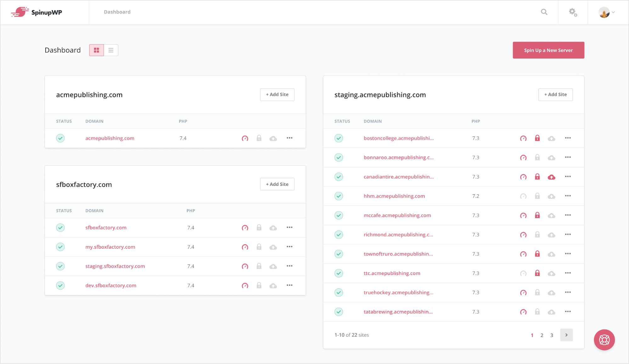This screenshot has height=364, width=629.
Task: Expand three-dot options for tatabrewing.acmepublishin...
Action: (567, 311)
